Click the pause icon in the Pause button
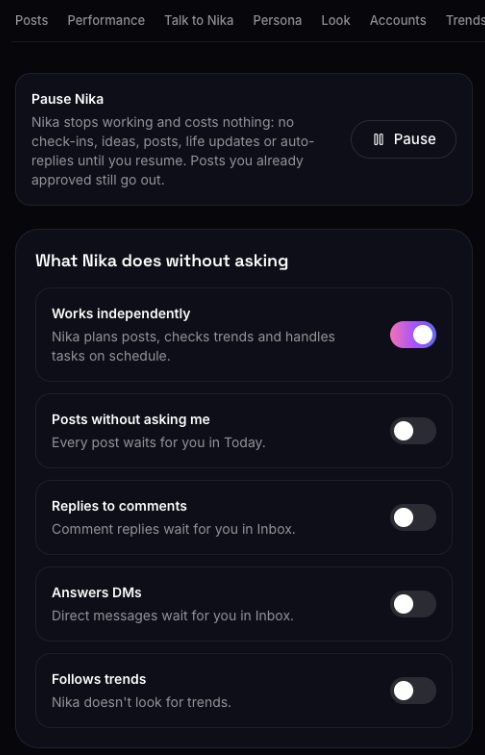The width and height of the screenshot is (485, 755). 379,140
